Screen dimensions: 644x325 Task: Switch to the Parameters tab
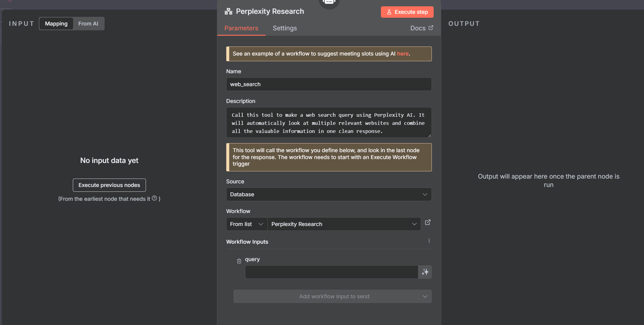point(241,28)
